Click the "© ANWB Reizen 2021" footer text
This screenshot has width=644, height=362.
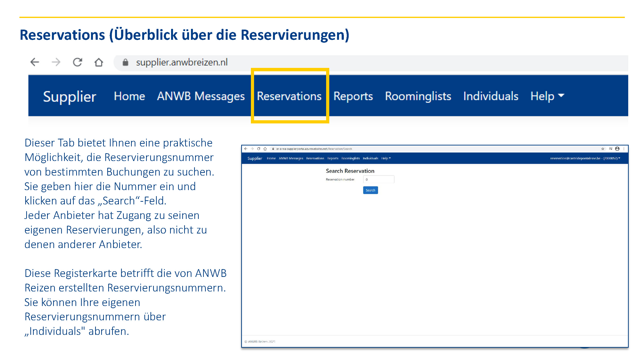pyautogui.click(x=260, y=342)
